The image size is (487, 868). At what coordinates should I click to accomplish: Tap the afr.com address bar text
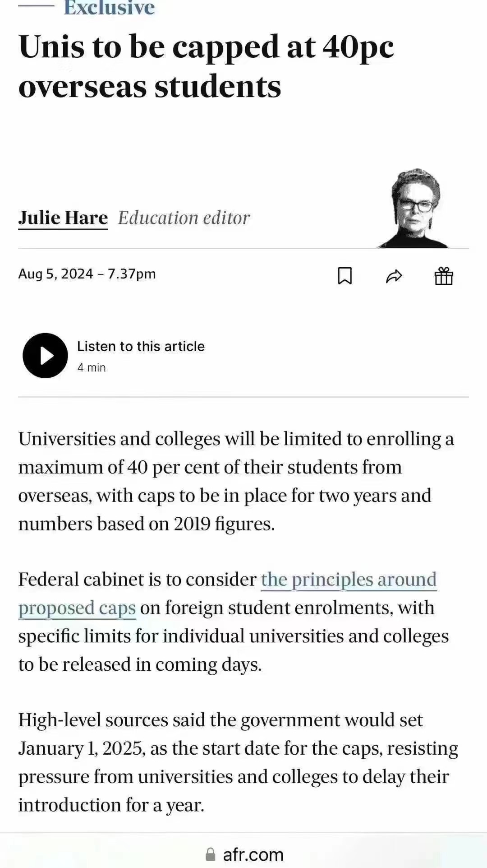pyautogui.click(x=253, y=854)
